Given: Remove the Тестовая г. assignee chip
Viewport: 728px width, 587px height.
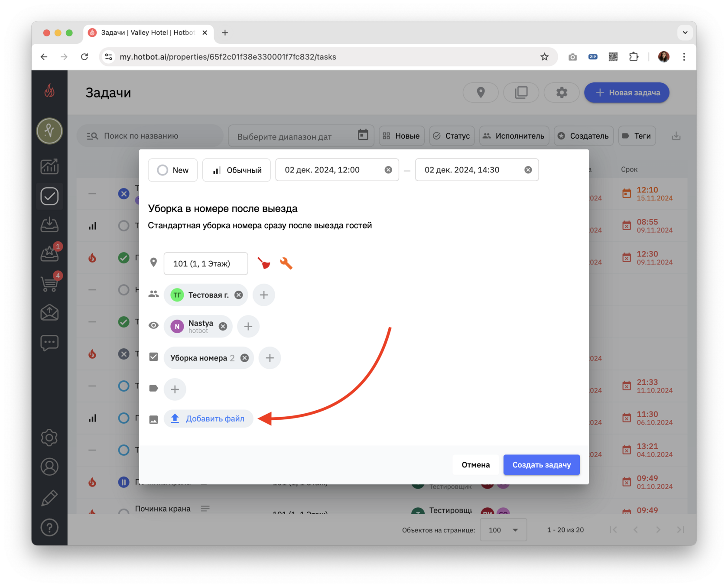Looking at the screenshot, I should [239, 295].
